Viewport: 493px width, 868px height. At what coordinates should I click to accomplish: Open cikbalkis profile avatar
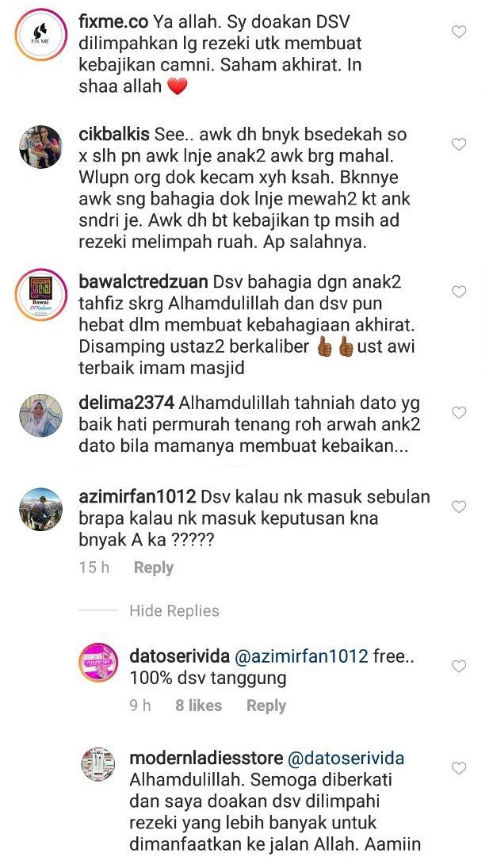(x=40, y=147)
